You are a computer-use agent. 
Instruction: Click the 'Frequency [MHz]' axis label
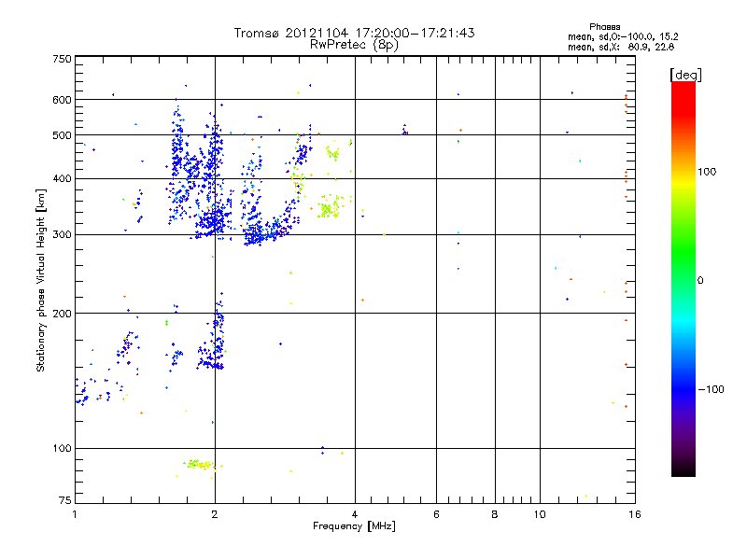pos(354,526)
